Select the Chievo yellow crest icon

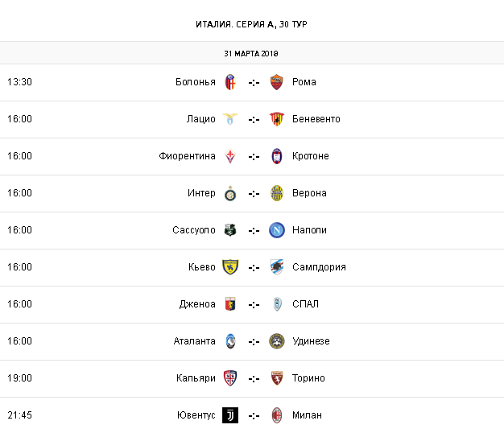coord(230,267)
